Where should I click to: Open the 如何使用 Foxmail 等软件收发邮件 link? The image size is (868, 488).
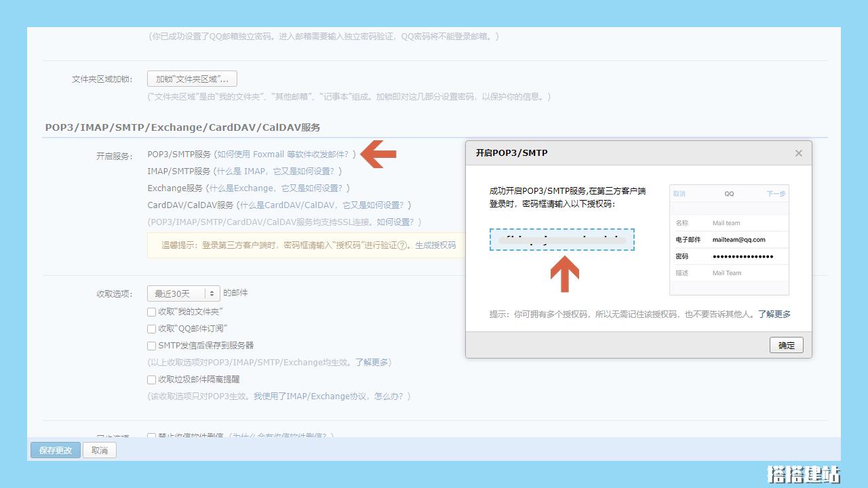[x=285, y=154]
